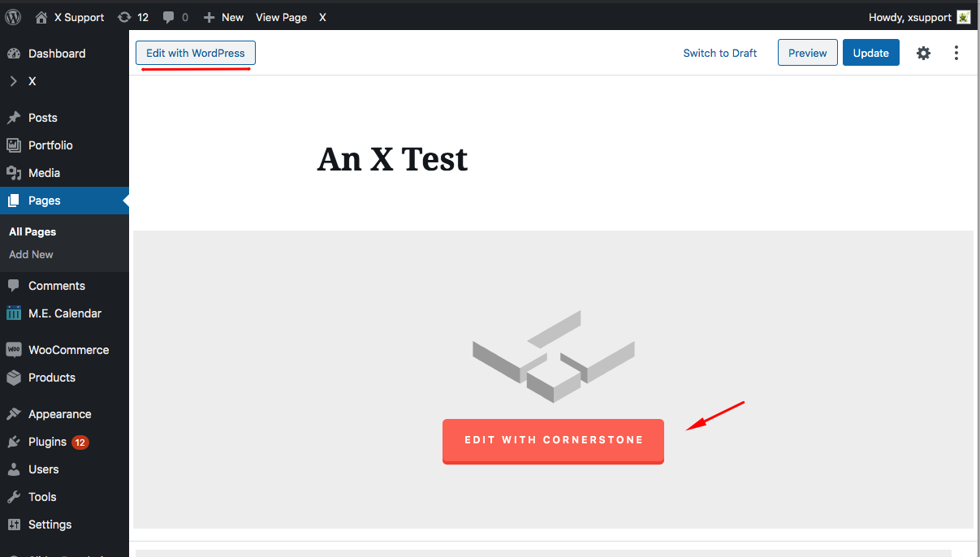Click the X item in admin bar
This screenshot has width=980, height=557.
pyautogui.click(x=322, y=17)
